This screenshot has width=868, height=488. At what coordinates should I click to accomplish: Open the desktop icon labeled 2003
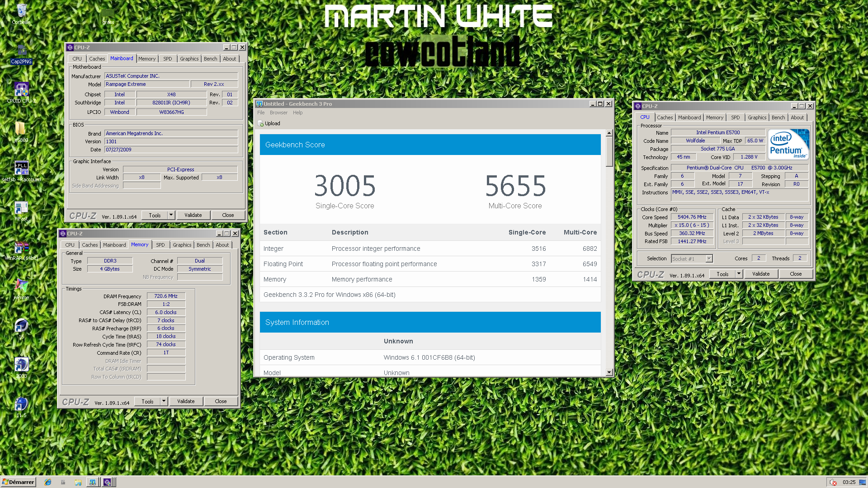tap(21, 368)
